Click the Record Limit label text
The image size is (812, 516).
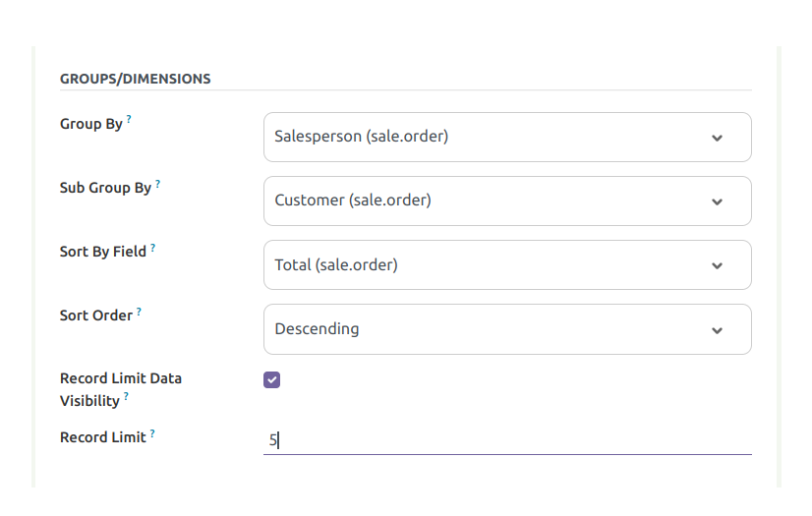102,437
